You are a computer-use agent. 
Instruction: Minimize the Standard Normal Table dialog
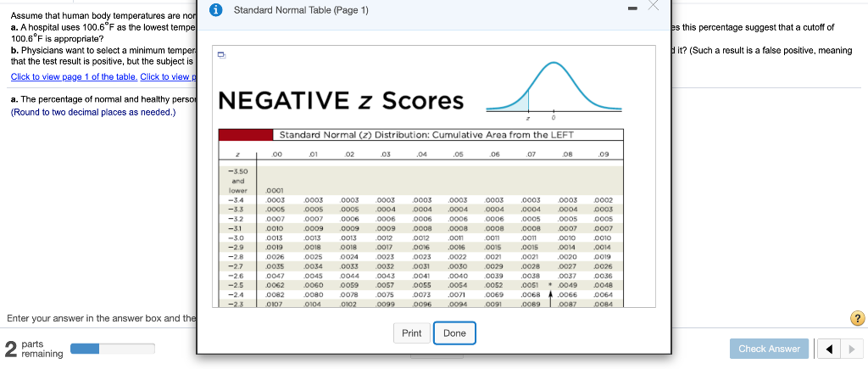point(633,8)
